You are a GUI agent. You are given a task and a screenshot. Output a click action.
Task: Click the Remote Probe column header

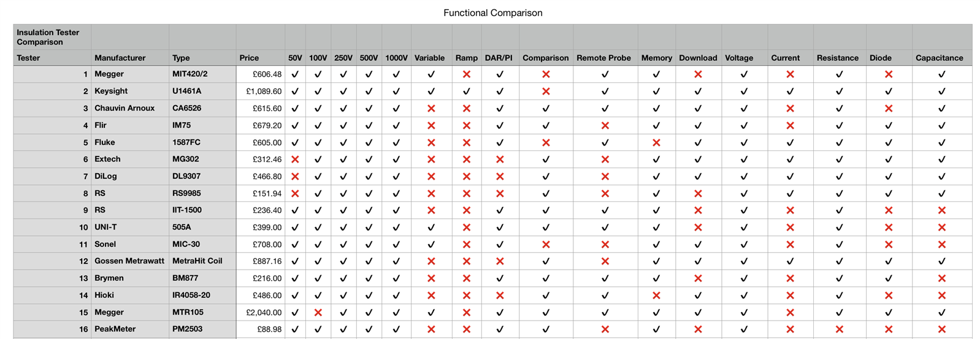coord(603,58)
